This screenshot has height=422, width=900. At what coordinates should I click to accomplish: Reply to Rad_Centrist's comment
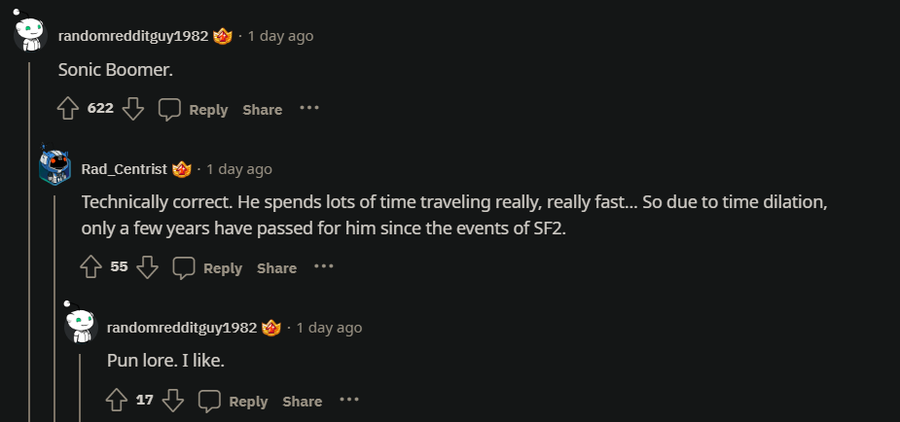[208, 268]
